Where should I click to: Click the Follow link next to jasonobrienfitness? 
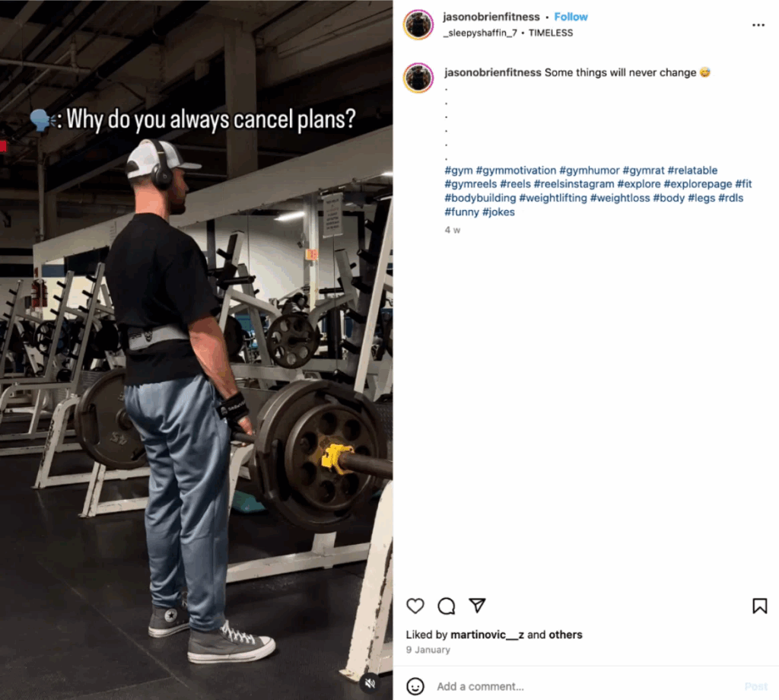click(x=571, y=17)
